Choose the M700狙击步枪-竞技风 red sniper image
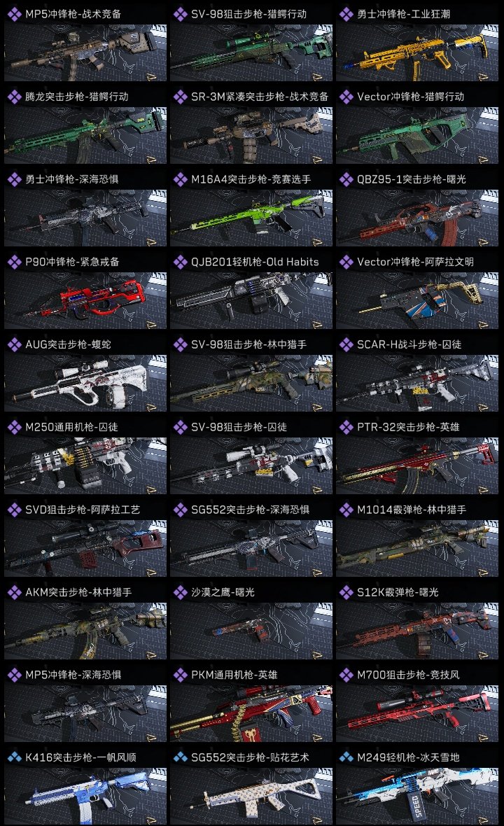The width and height of the screenshot is (504, 826). (417, 713)
